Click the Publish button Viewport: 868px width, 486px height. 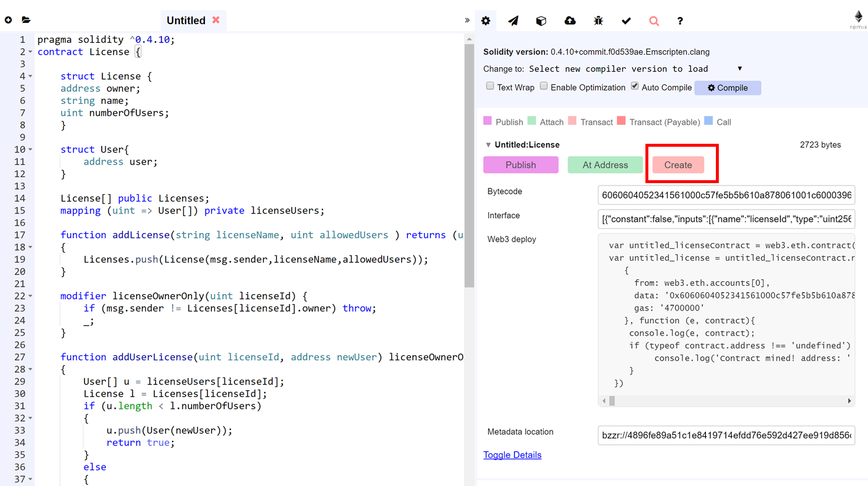pos(521,165)
